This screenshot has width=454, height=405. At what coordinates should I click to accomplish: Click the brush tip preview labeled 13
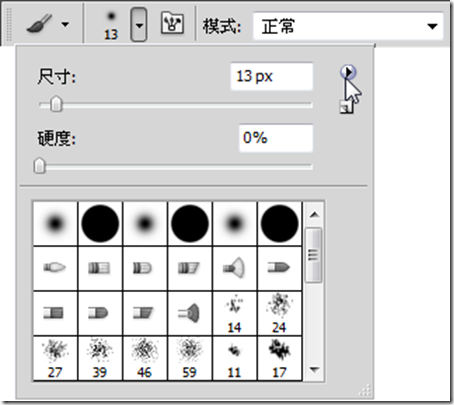[x=111, y=25]
